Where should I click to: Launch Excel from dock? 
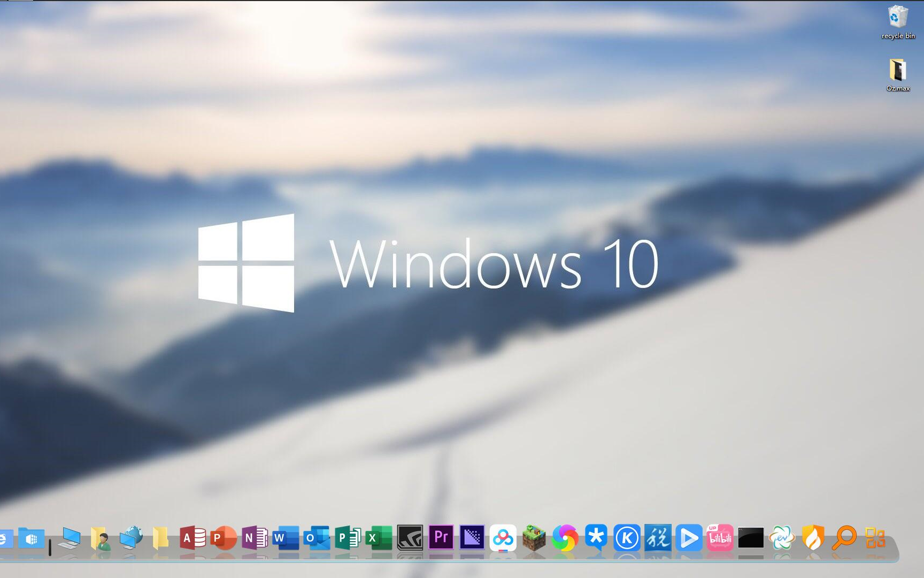[379, 538]
